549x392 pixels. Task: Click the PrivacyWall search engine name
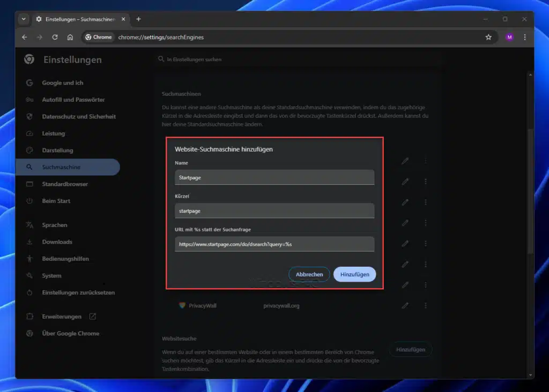202,306
